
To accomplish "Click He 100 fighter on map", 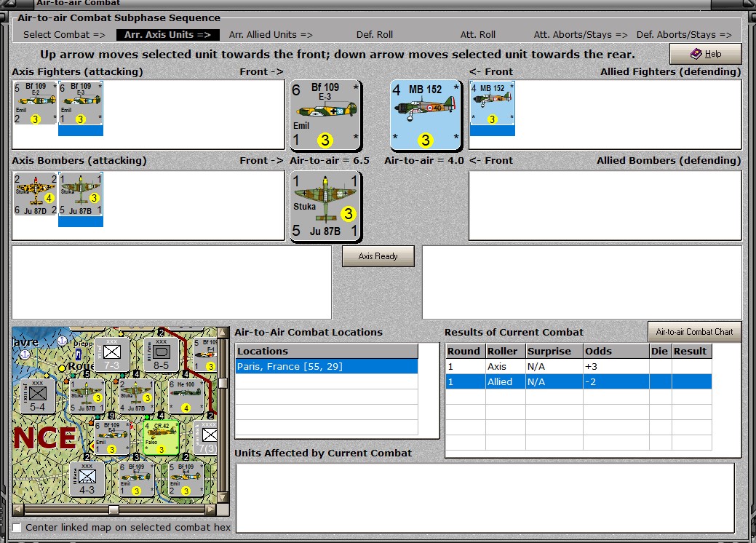I will 186,397.
